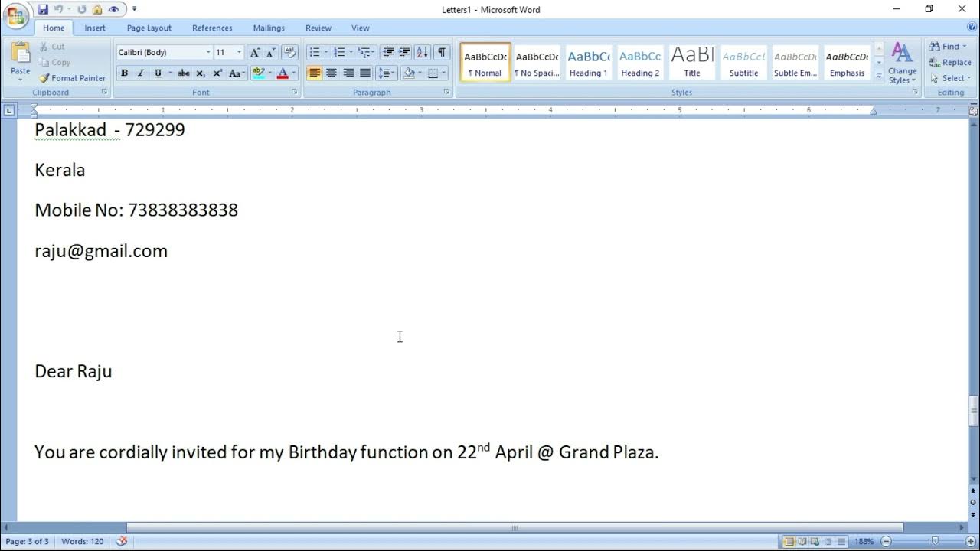Increase paragraph indent
This screenshot has width=980, height=551.
point(404,52)
